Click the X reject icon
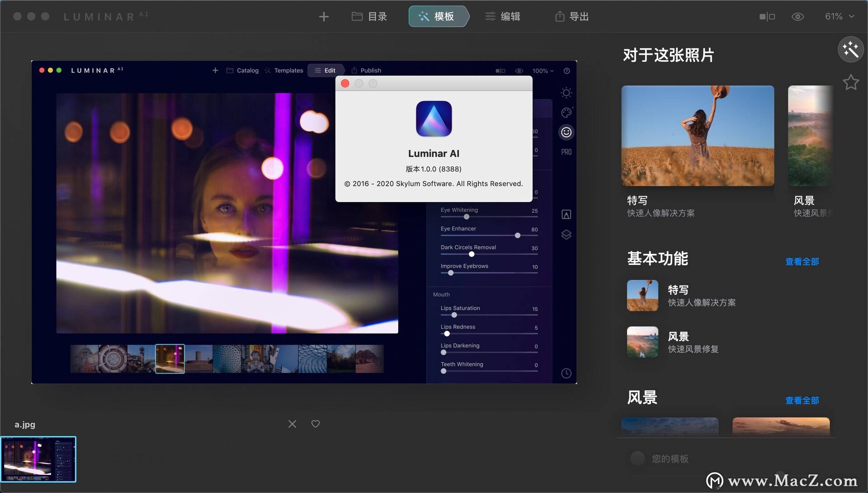This screenshot has height=493, width=868. point(292,424)
